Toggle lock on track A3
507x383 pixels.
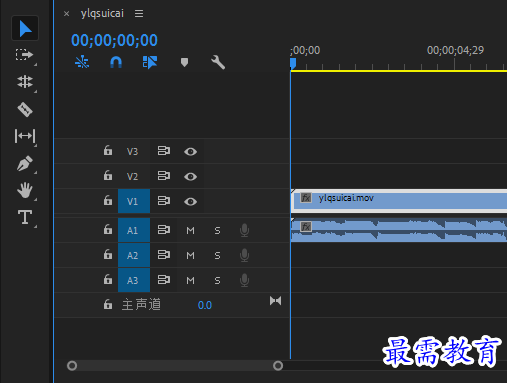tap(108, 279)
